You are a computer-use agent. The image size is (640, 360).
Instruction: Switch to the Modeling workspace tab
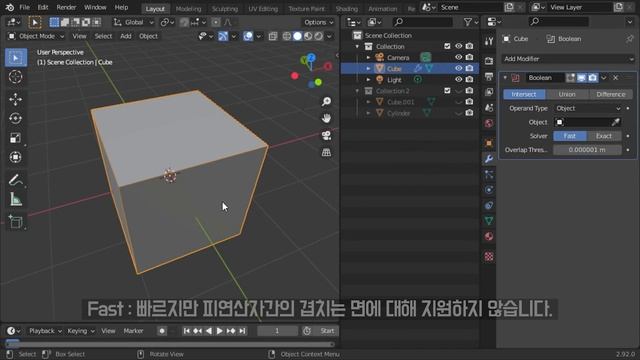(188, 9)
